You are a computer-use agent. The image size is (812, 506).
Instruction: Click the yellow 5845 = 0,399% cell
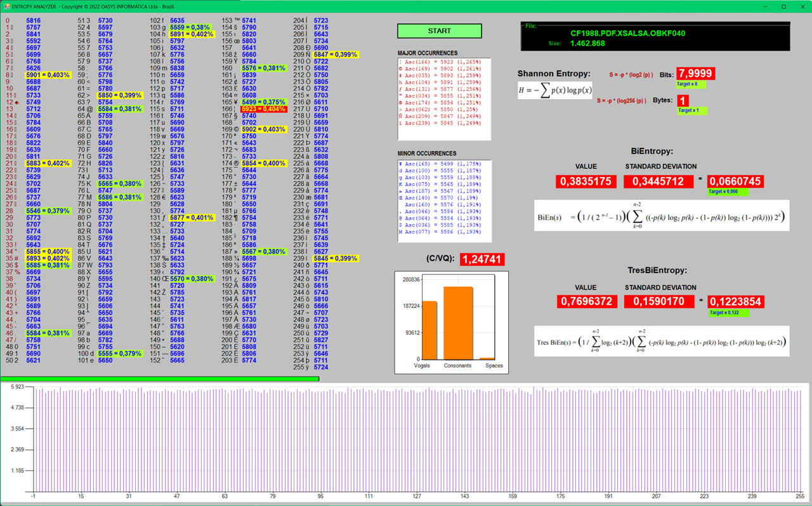coord(336,258)
